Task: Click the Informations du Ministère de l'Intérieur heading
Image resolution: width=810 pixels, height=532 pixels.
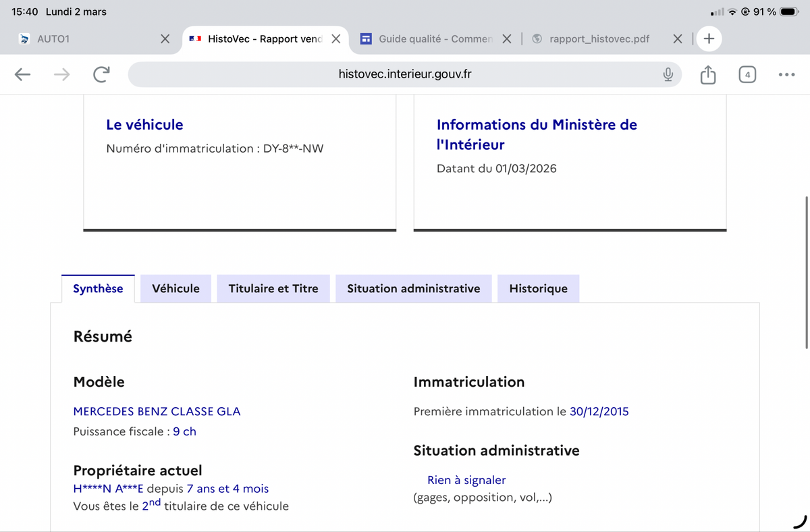Action: tap(537, 134)
